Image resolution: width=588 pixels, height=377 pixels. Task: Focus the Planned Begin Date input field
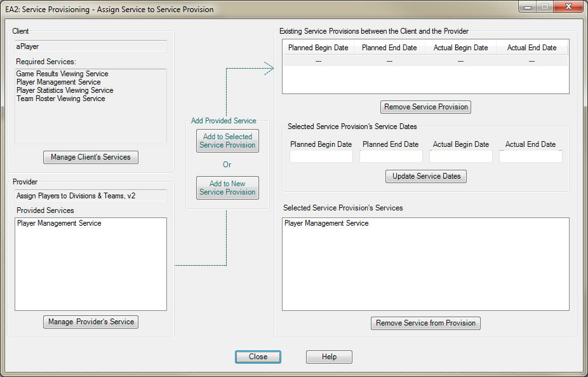tap(321, 156)
